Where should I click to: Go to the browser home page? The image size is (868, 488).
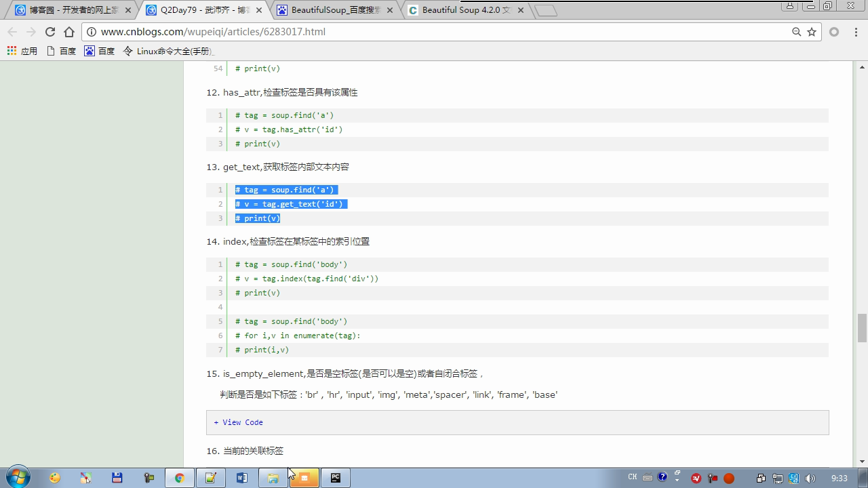69,32
